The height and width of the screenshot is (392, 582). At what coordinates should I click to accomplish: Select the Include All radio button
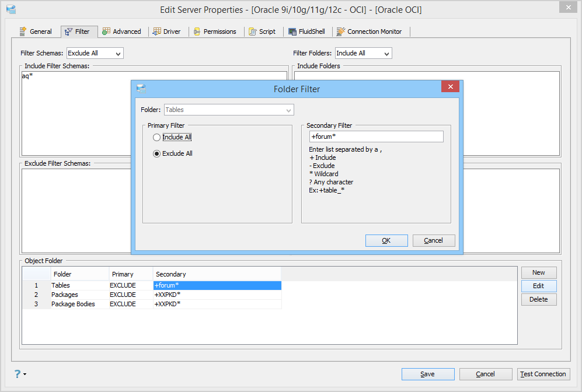(x=156, y=137)
